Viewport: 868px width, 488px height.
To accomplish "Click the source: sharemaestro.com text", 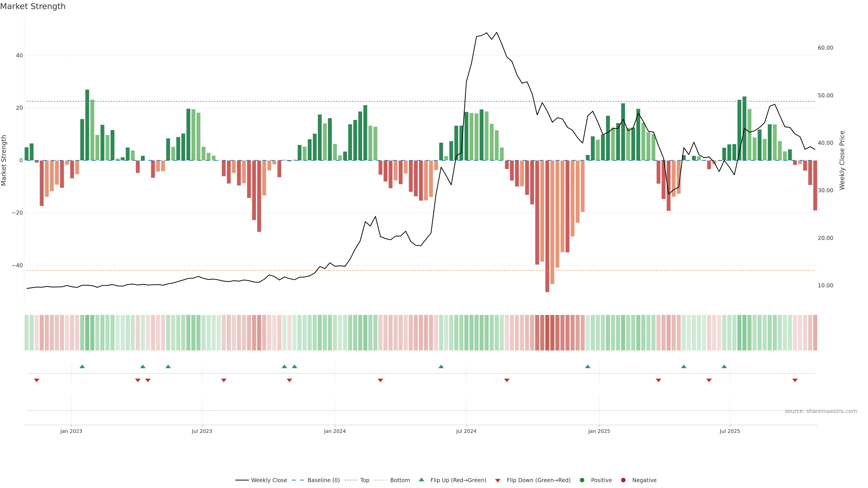I will point(821,411).
